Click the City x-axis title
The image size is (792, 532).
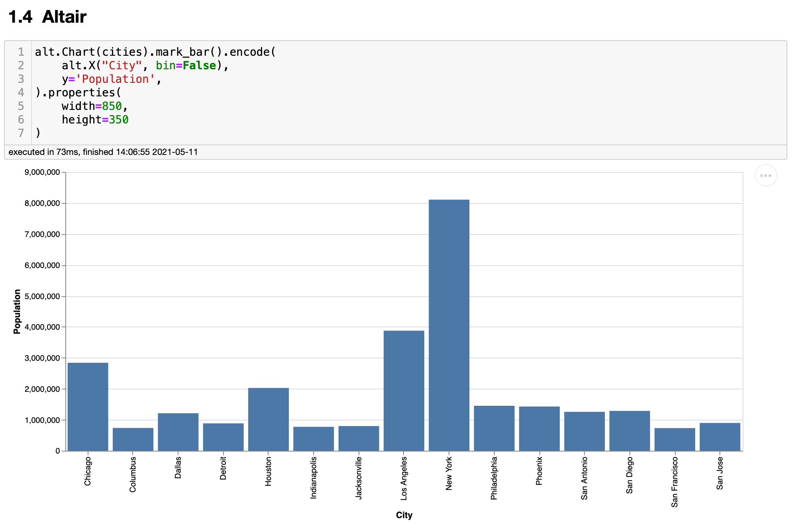click(404, 515)
